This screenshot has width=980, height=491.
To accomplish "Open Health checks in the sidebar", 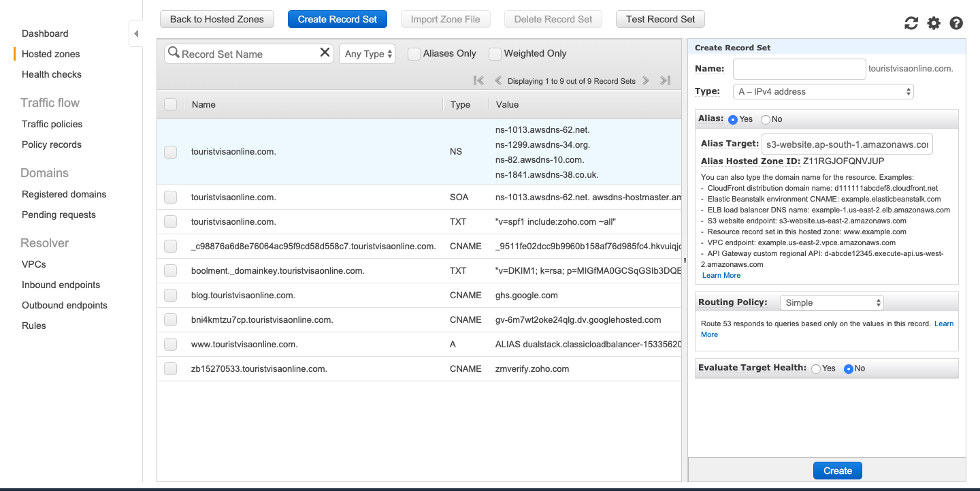I will click(52, 74).
